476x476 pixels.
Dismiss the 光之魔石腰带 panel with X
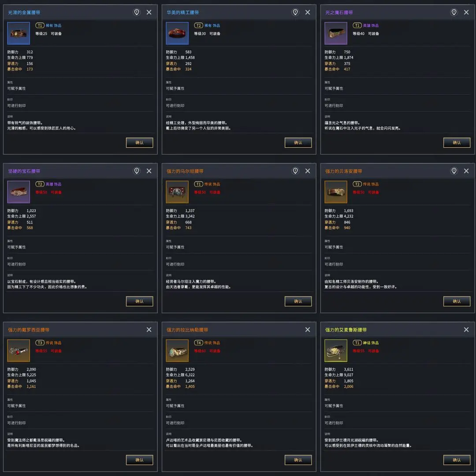pyautogui.click(x=466, y=12)
